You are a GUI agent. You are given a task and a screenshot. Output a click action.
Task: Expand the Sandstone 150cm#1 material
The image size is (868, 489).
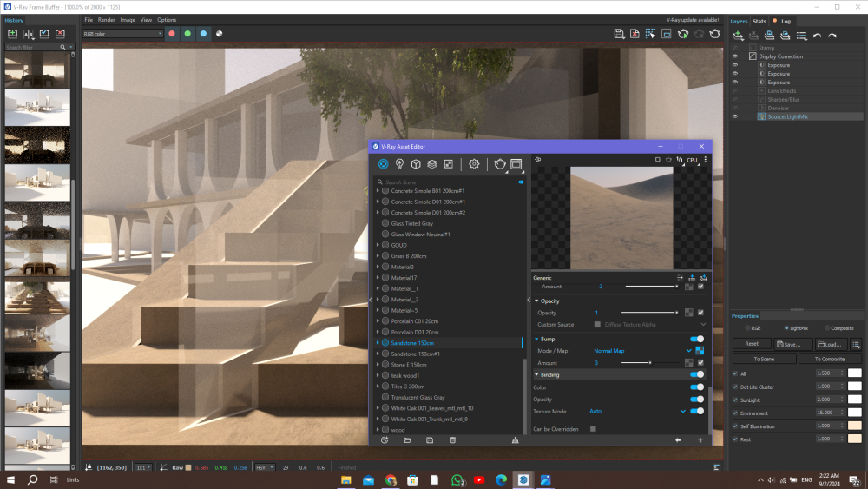378,354
